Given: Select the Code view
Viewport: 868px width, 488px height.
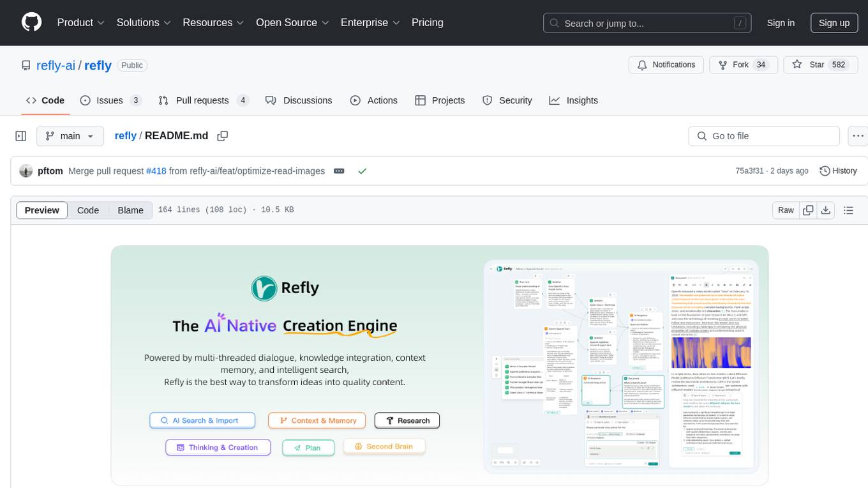Looking at the screenshot, I should click(x=88, y=210).
